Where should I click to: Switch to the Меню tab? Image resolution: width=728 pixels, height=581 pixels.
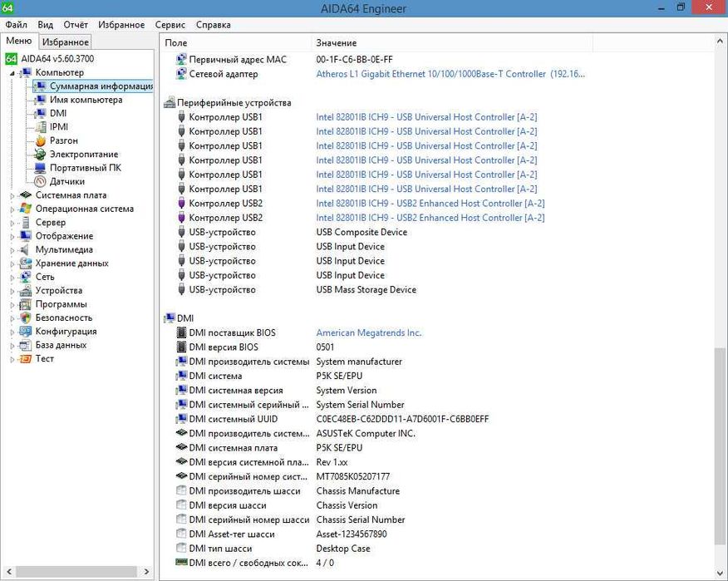pos(18,41)
